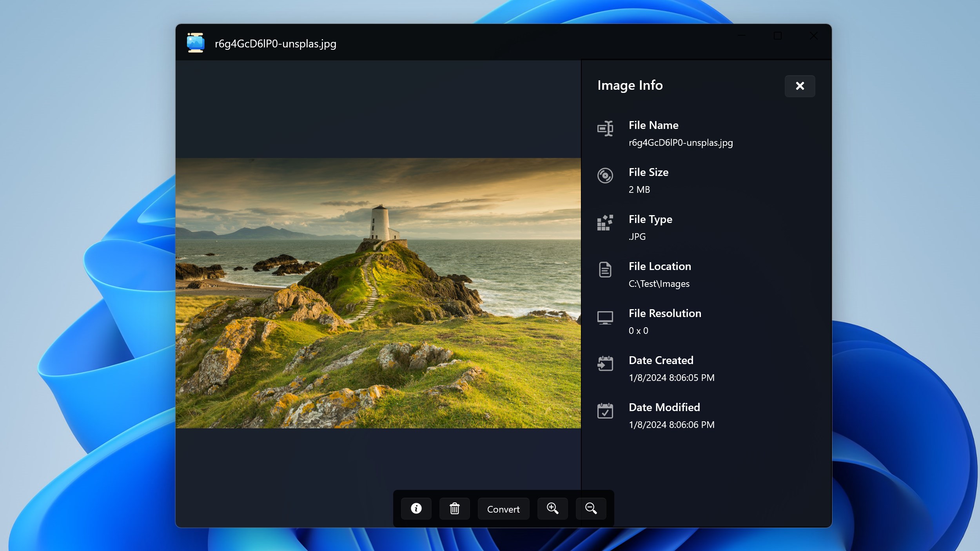Screen dimensions: 980x551
Task: Click the app logo in title bar
Action: 195,43
